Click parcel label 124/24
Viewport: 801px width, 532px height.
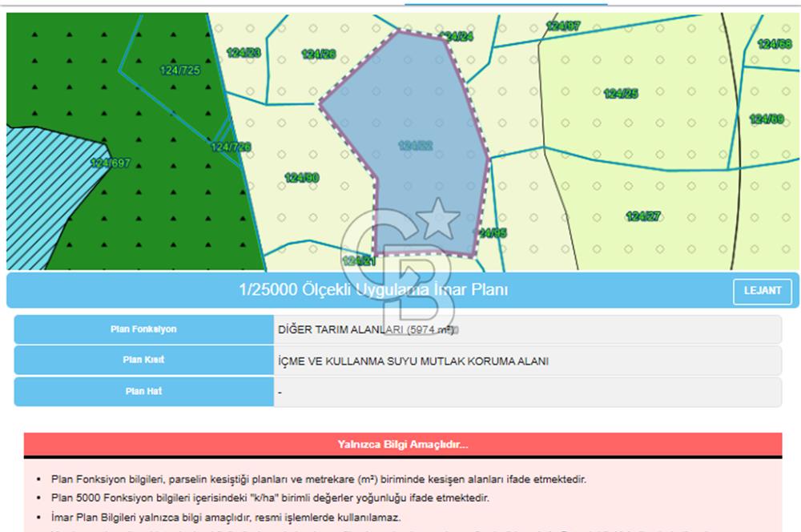click(x=458, y=36)
